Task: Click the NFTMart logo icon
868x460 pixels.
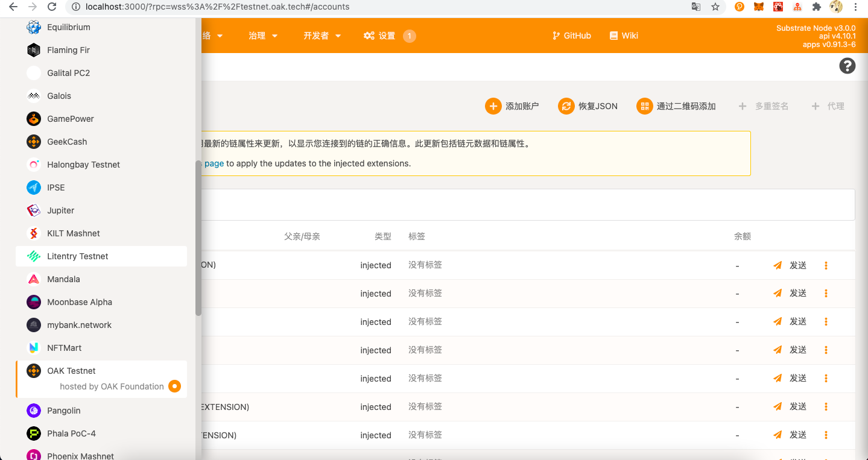Action: (x=34, y=348)
